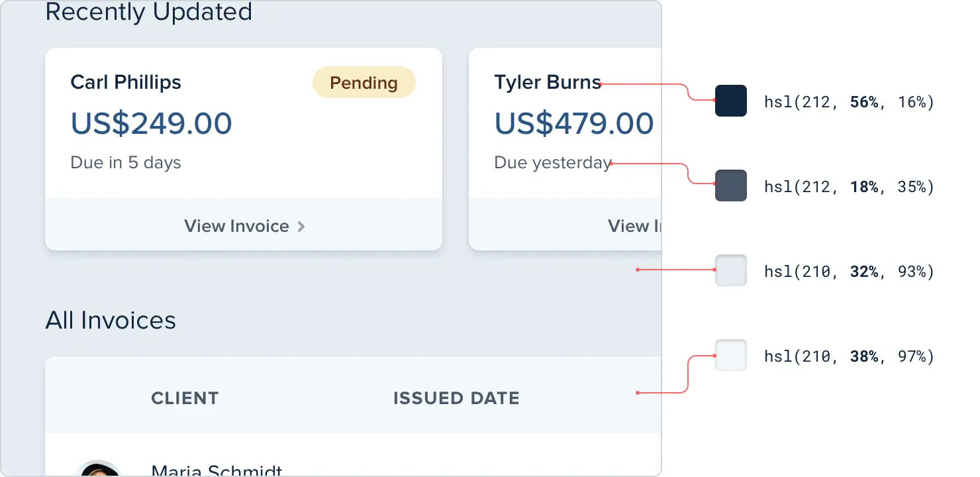Click the Carl Phillips card title
The image size is (980, 477).
tap(126, 82)
